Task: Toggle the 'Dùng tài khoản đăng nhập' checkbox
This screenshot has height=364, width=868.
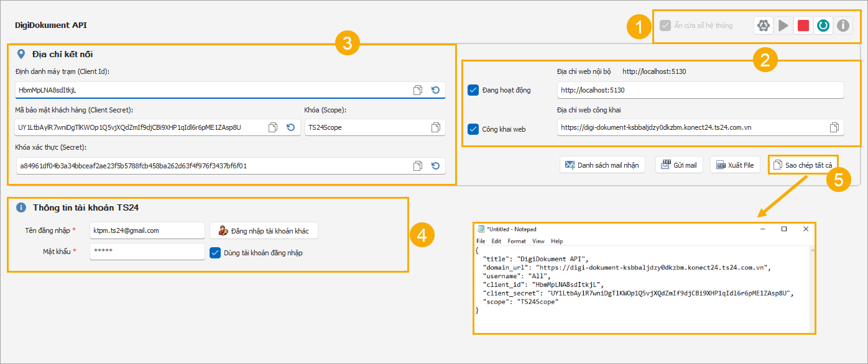Action: (215, 253)
